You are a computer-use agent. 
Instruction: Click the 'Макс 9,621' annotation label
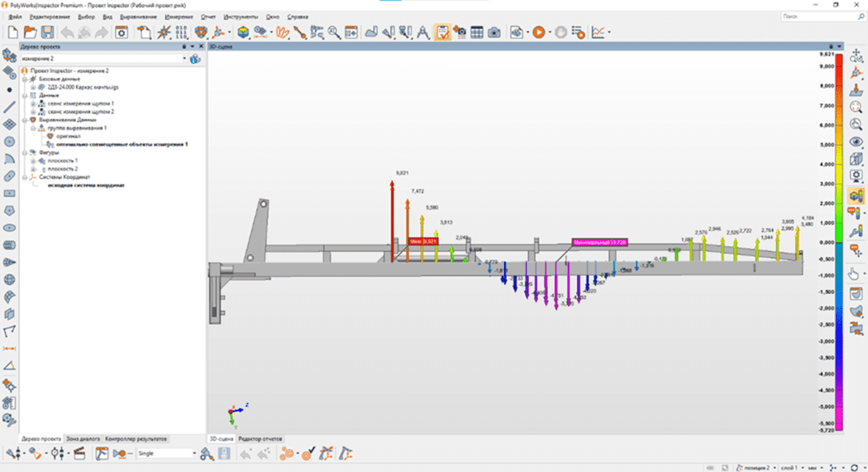[x=423, y=241]
